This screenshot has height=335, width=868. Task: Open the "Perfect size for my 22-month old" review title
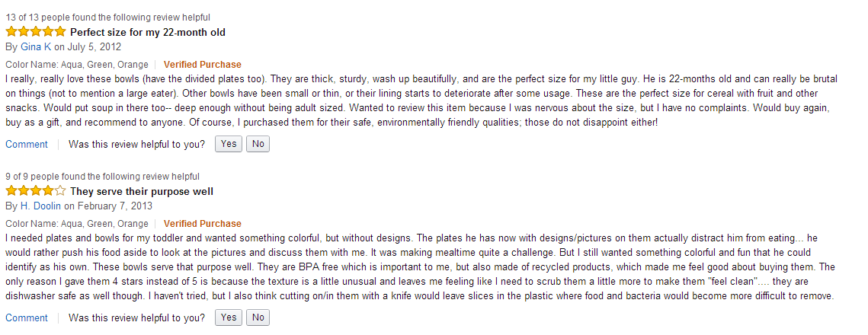(148, 32)
